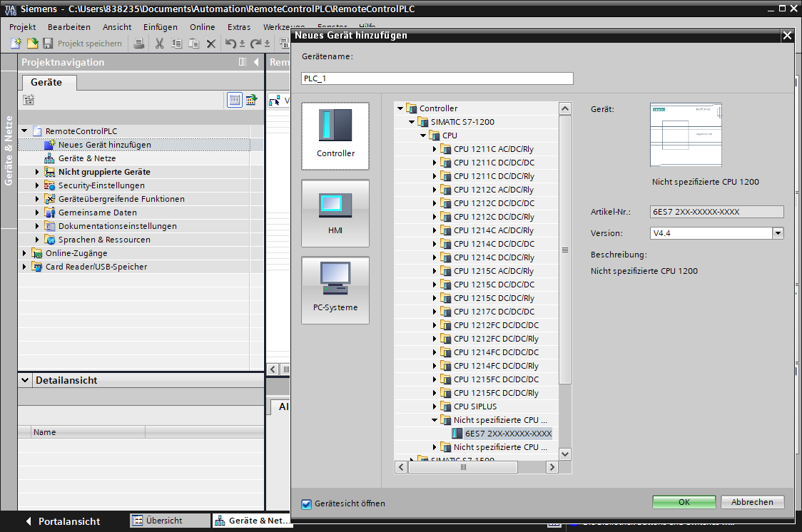The image size is (802, 532).
Task: Select Dokumentationseinstellungen in project tree
Action: [118, 226]
